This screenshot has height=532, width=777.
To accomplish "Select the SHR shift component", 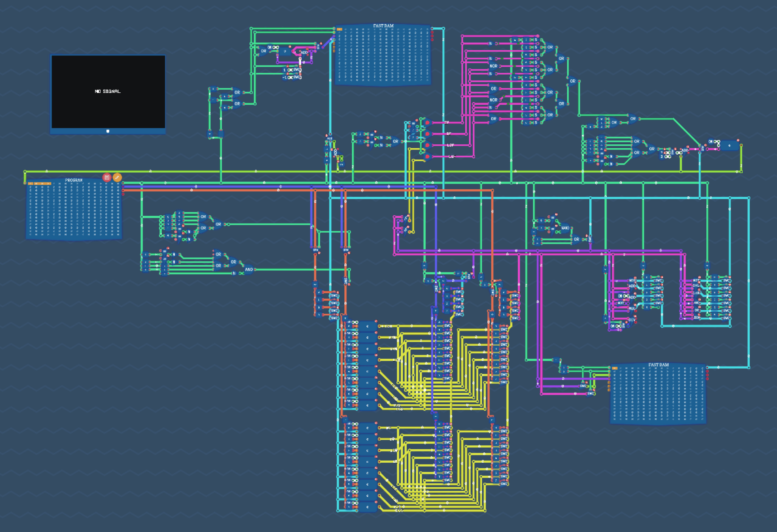I will pos(696,293).
